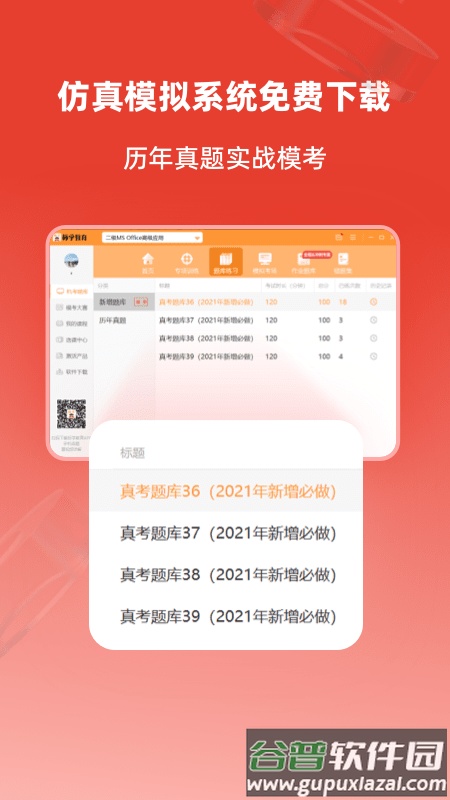Open 我的课程 in the left sidebar
This screenshot has width=450, height=800.
click(x=72, y=323)
